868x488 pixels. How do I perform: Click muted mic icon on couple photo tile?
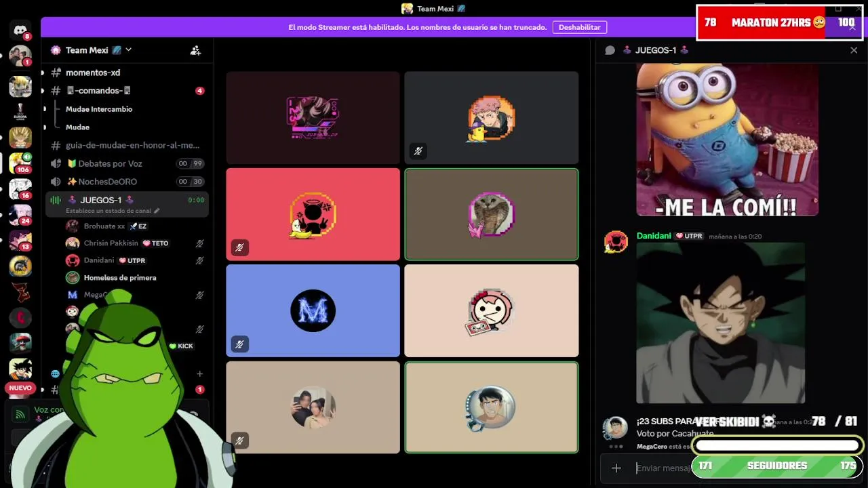[x=239, y=441]
